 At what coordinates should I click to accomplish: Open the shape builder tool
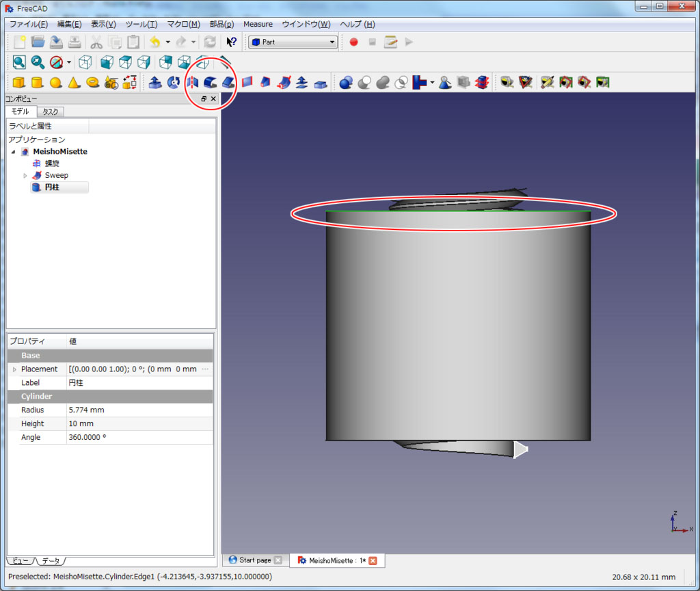(x=129, y=82)
